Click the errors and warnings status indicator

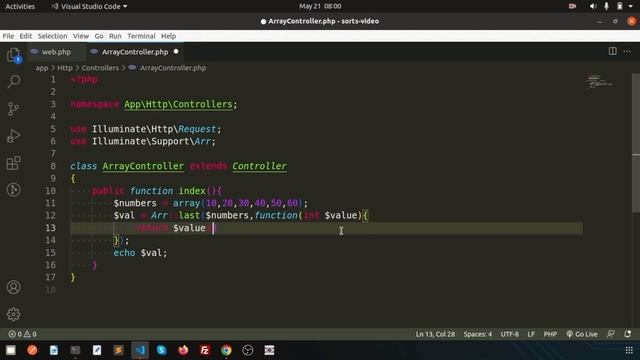(23, 334)
